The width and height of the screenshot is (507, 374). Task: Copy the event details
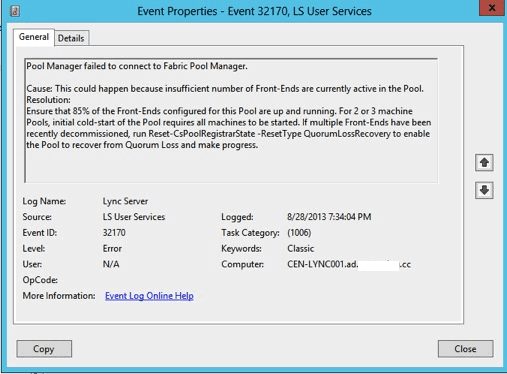tap(44, 349)
